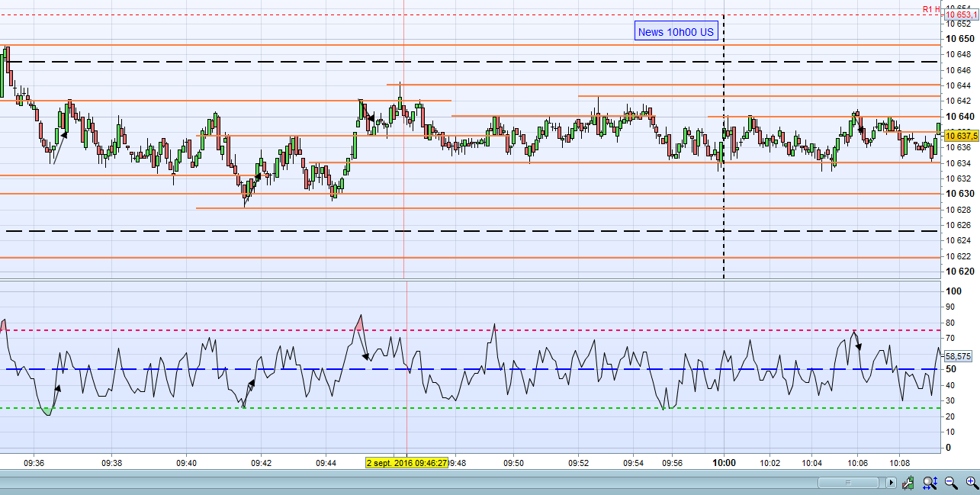Select the 'News 10h00 US' annotation box
This screenshot has width=980, height=495.
[x=676, y=31]
